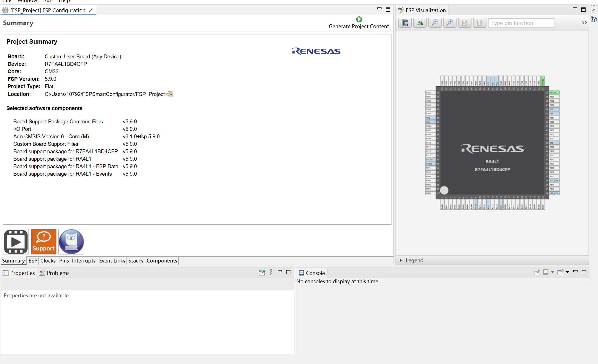Select the Properties view tab

tap(19, 273)
